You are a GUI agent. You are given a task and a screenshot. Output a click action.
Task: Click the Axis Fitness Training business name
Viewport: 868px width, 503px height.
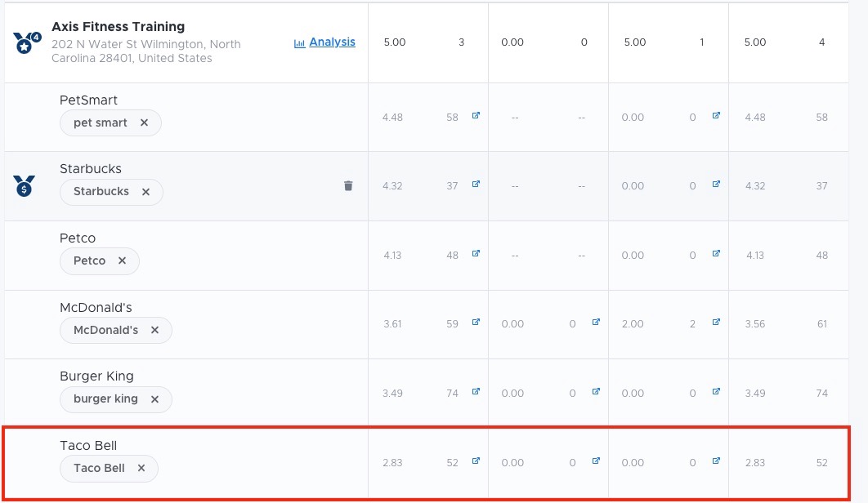118,27
